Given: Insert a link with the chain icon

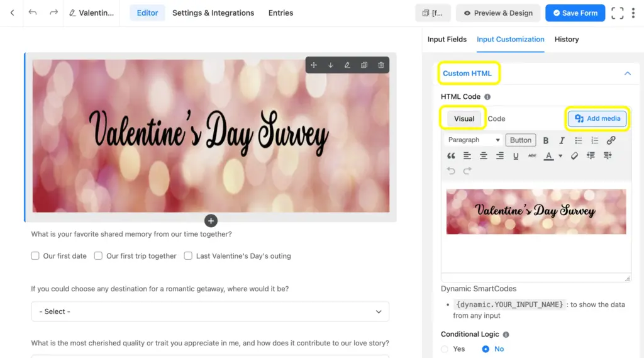Looking at the screenshot, I should click(611, 140).
